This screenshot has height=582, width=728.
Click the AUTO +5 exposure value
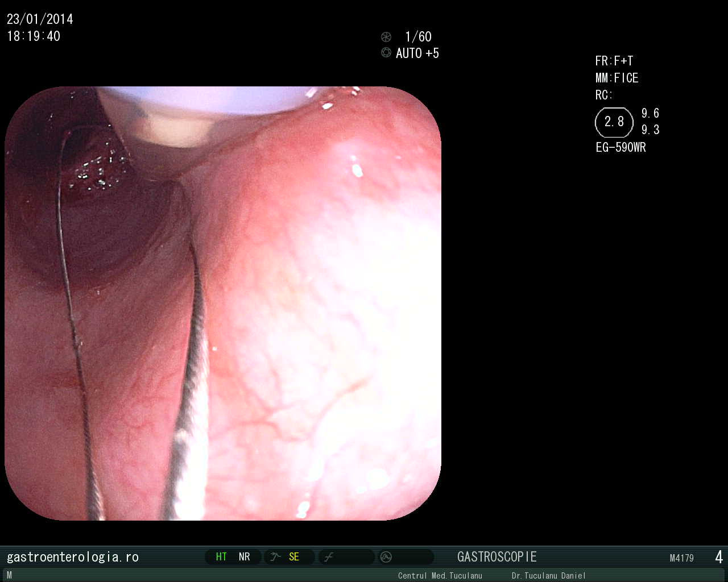(x=417, y=53)
